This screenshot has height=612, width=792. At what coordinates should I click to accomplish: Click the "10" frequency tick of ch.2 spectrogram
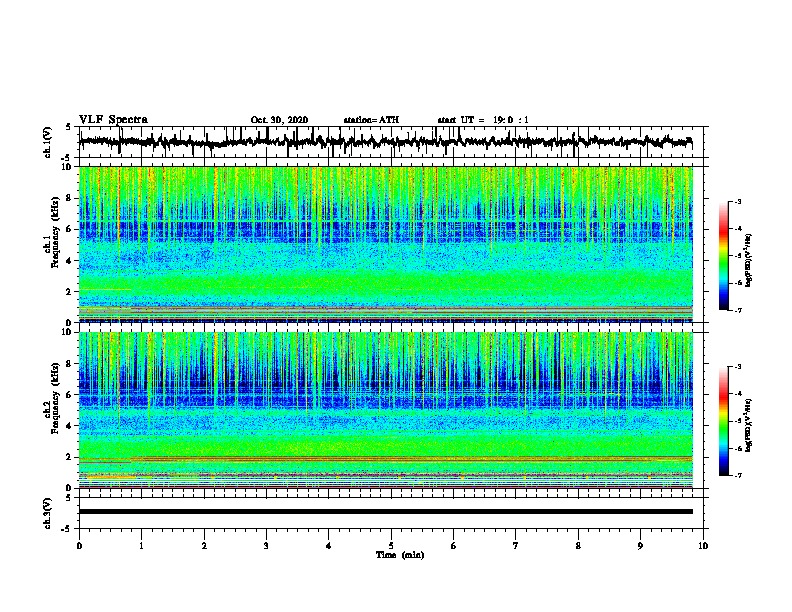pos(66,332)
